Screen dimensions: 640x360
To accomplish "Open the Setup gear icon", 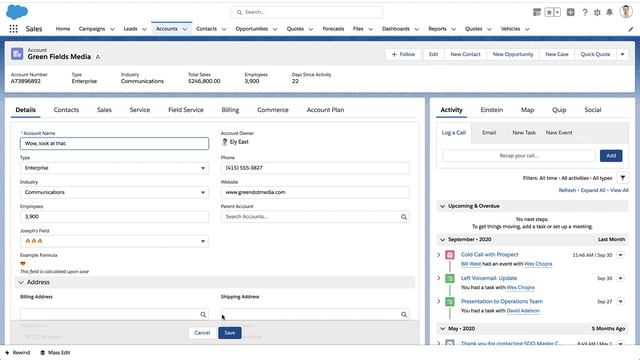I will click(597, 12).
